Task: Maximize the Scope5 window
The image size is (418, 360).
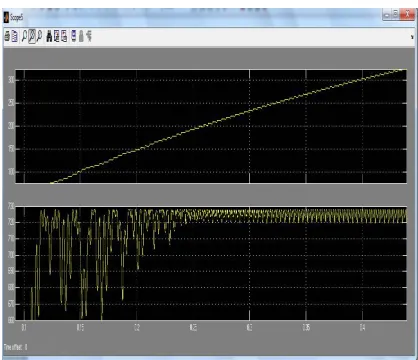Action: pos(395,15)
